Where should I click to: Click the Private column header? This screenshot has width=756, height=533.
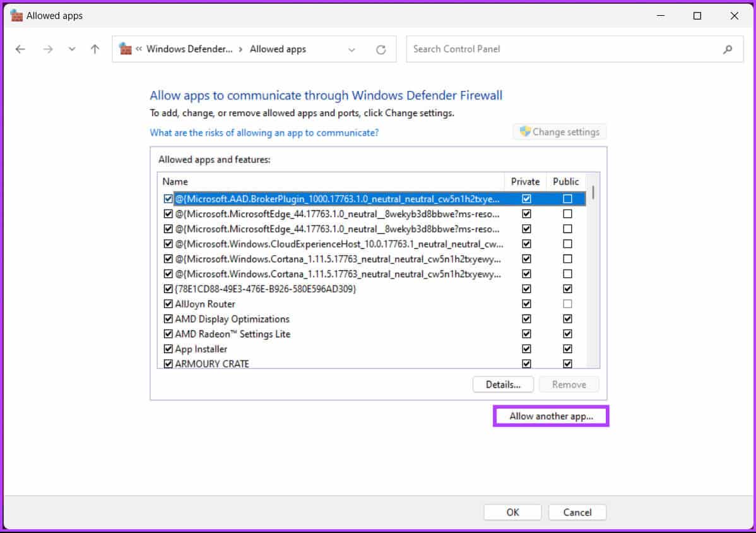pos(525,182)
